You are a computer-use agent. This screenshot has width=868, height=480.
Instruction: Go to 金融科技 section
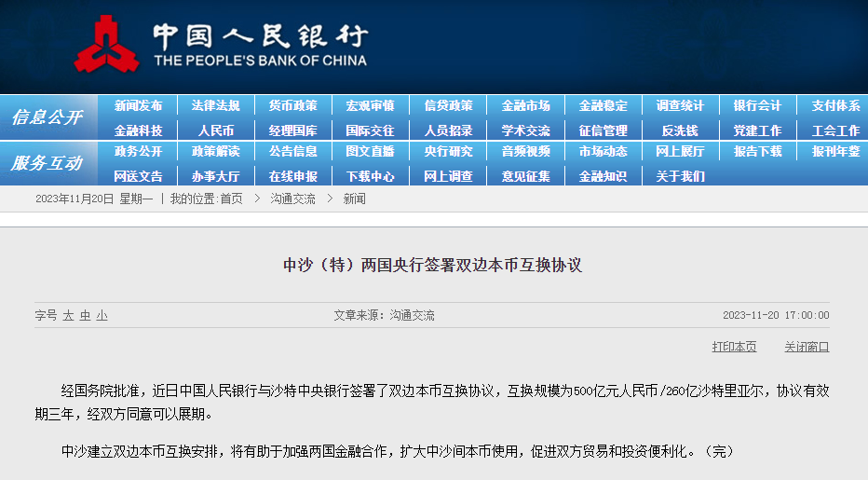138,130
